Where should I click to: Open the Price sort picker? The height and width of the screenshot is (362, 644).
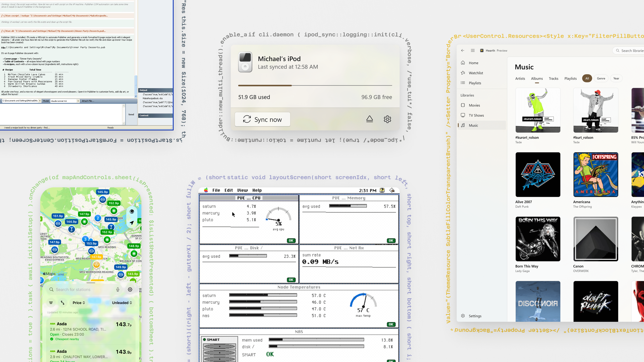pos(79,303)
